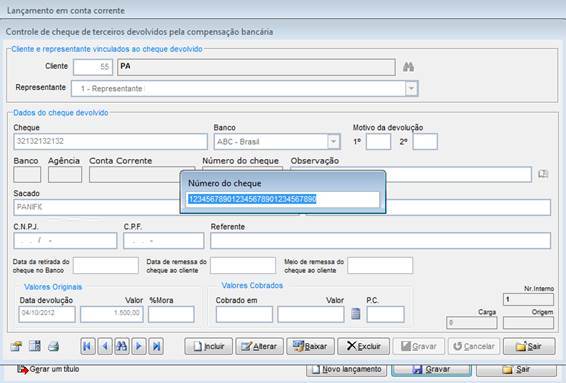The height and width of the screenshot is (383, 566).
Task: Click the first Motivo da devolução field
Action: [378, 142]
